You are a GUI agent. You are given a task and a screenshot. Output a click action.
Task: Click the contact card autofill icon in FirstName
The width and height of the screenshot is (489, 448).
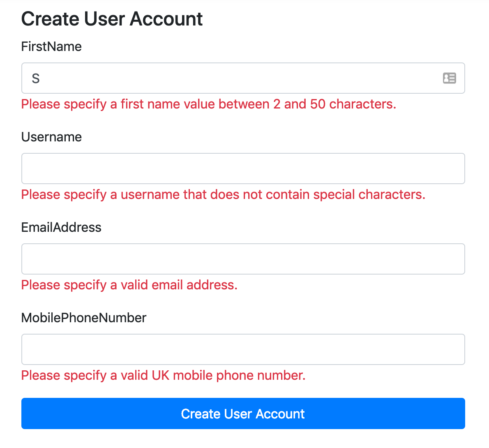[x=450, y=78]
